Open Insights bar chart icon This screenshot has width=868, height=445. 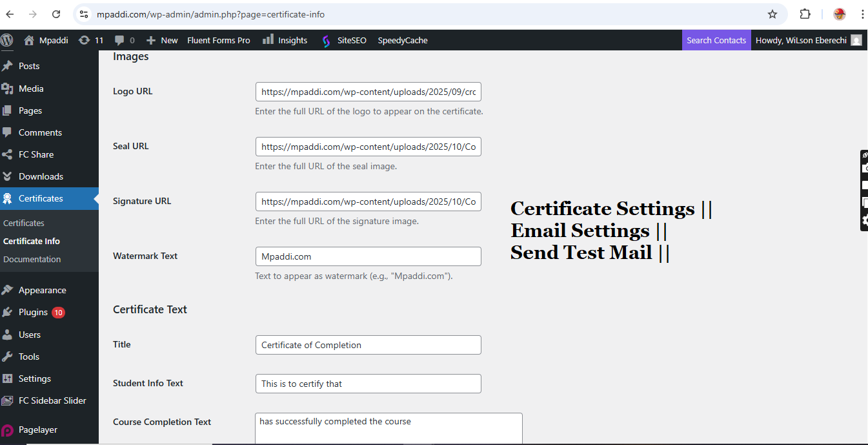268,40
